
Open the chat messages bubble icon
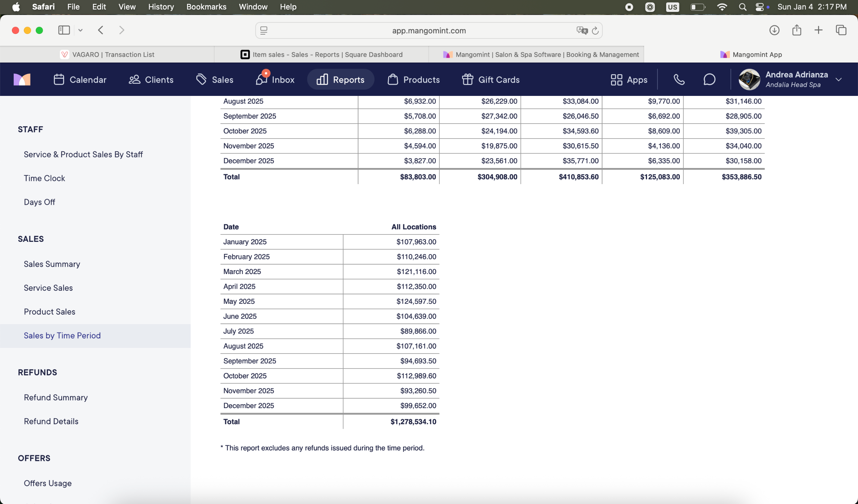tap(709, 79)
